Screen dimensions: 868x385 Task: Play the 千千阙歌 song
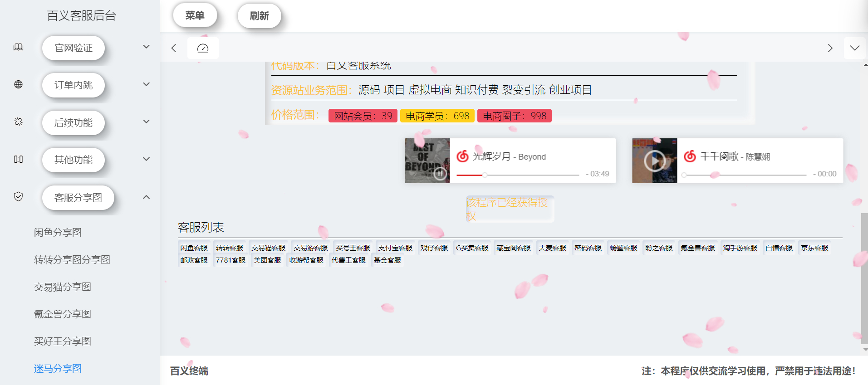click(655, 161)
